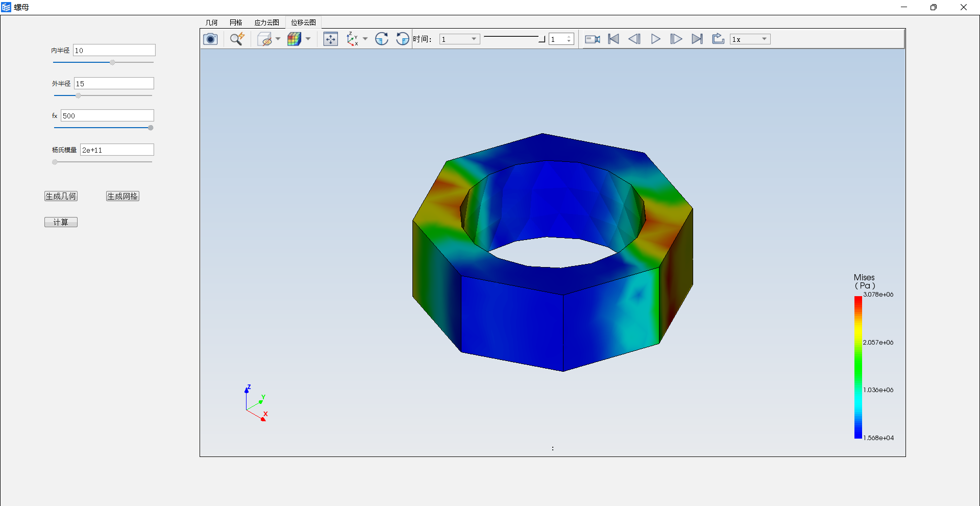The height and width of the screenshot is (506, 980).
Task: Take a viewport screenshot with camera icon
Action: point(210,39)
